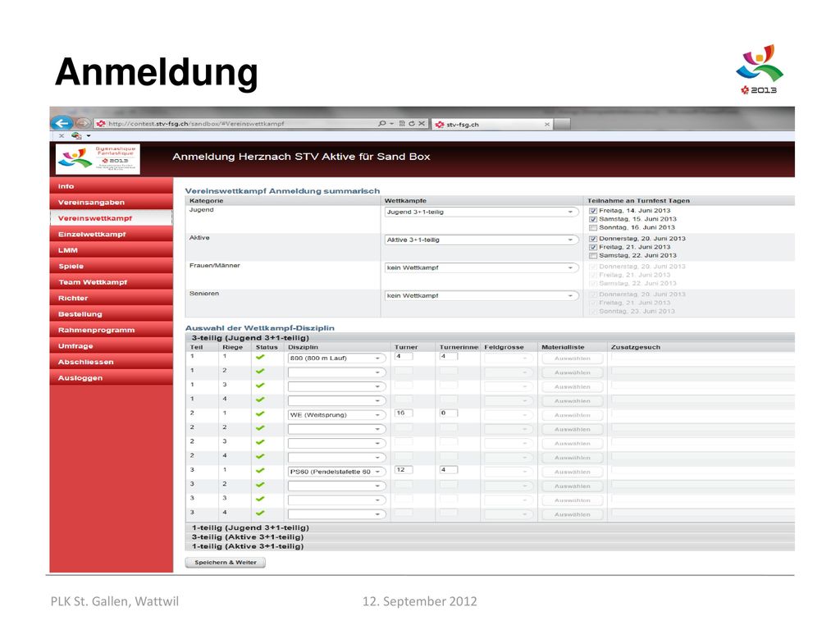Collapse the 3-teilig (Jugend 3+1-teilig) section
The image size is (840, 630).
(x=490, y=338)
